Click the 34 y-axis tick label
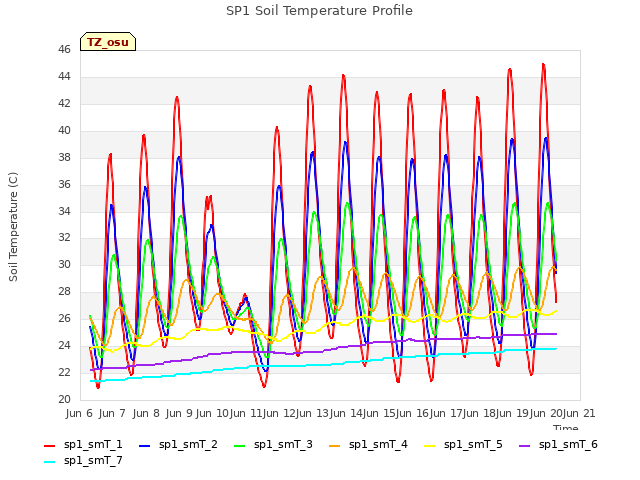Viewport: 640px width, 480px height. (64, 211)
